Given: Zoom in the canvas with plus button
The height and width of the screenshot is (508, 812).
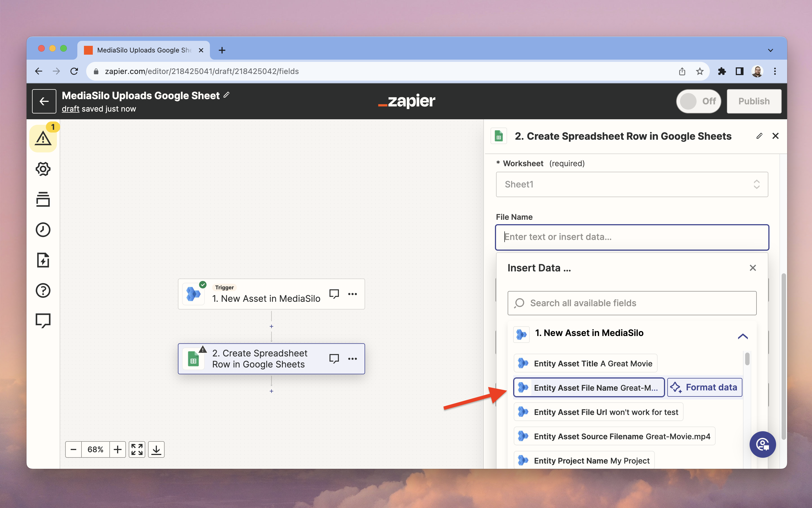Looking at the screenshot, I should 117,449.
